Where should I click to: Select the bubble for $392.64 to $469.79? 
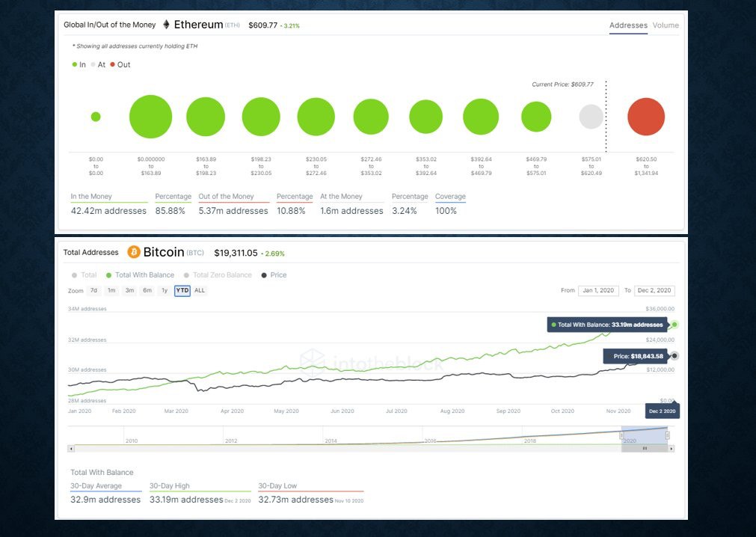[x=481, y=117]
